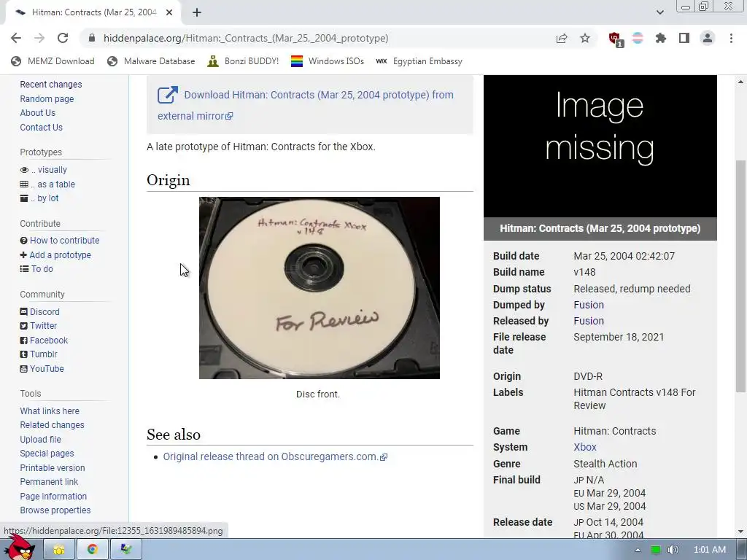Image resolution: width=747 pixels, height=560 pixels.
Task: Open the Extensions puzzle icon
Action: point(661,38)
